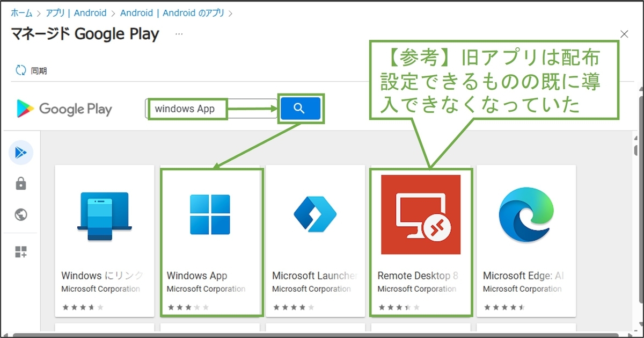644x338 pixels.
Task: Click the 'Microsoft Launcher' title text
Action: (314, 276)
